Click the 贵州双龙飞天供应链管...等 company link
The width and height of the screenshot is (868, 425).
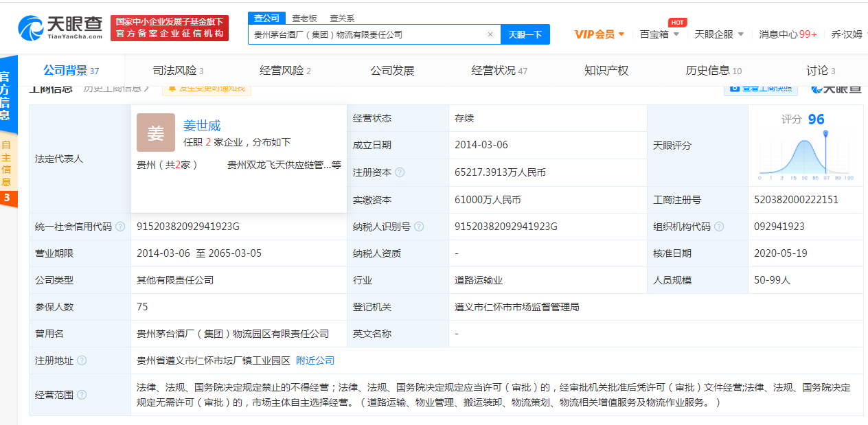[x=284, y=165]
